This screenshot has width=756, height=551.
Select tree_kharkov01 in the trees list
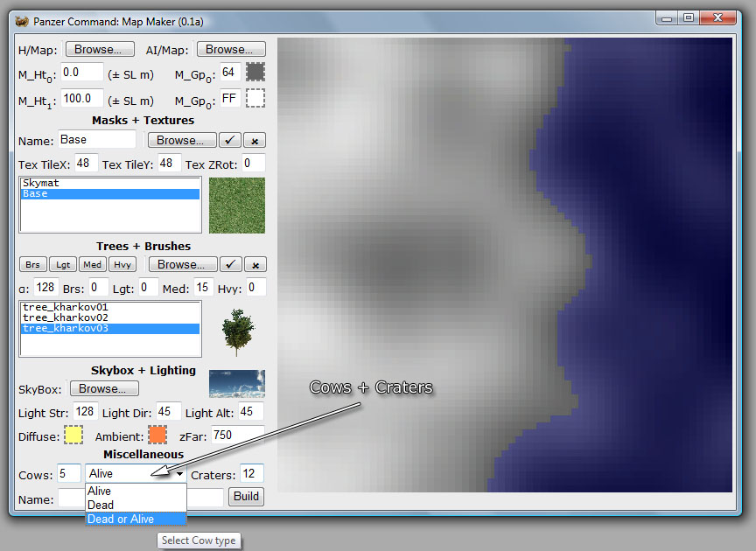coord(110,307)
